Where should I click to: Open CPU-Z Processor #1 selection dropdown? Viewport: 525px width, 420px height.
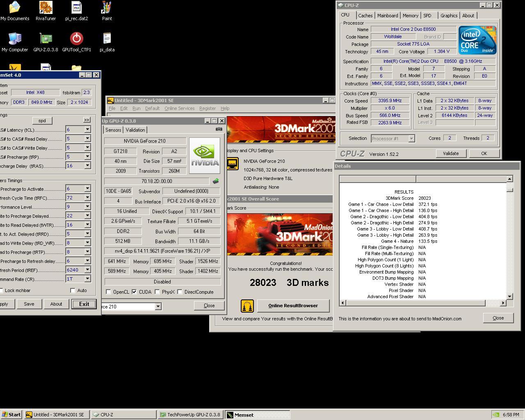(411, 139)
